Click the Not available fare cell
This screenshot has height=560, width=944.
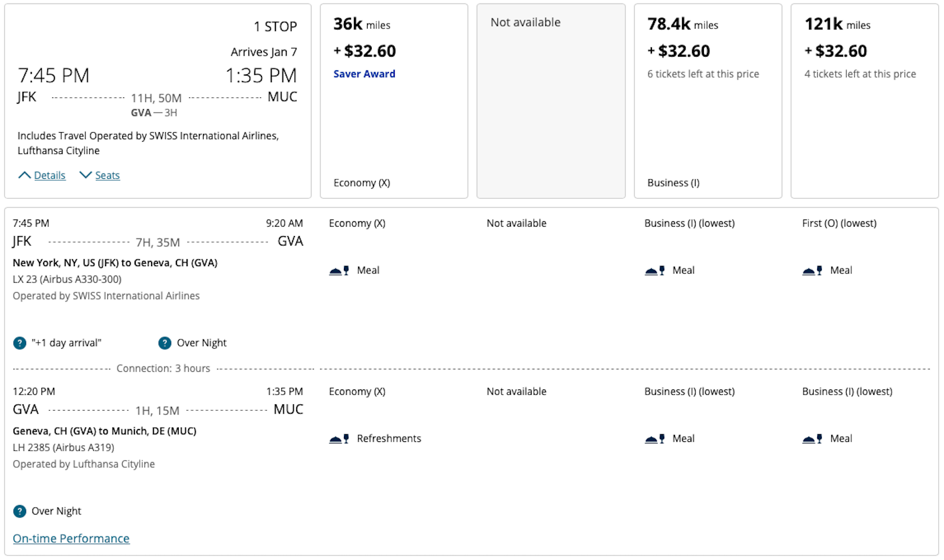550,100
